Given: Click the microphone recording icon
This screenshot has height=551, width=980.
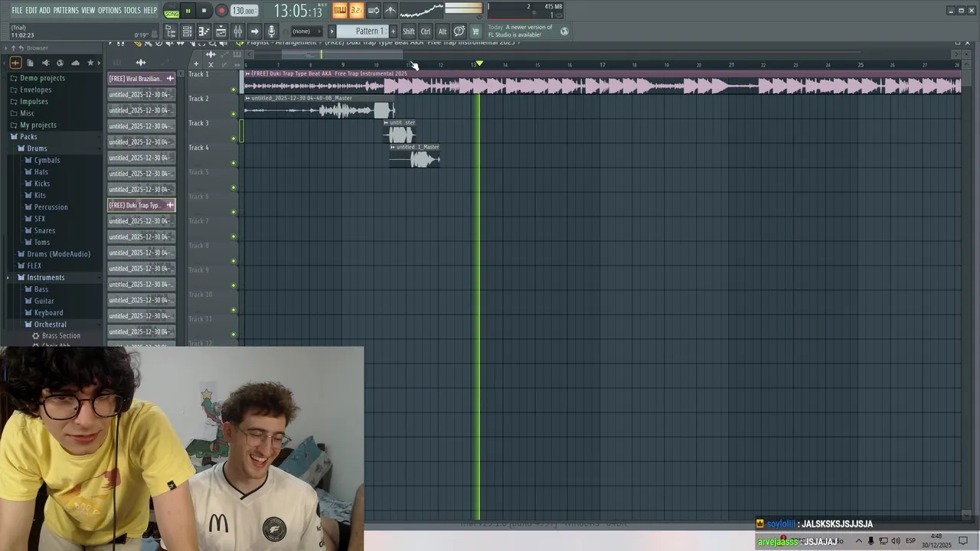Looking at the screenshot, I should tap(271, 31).
